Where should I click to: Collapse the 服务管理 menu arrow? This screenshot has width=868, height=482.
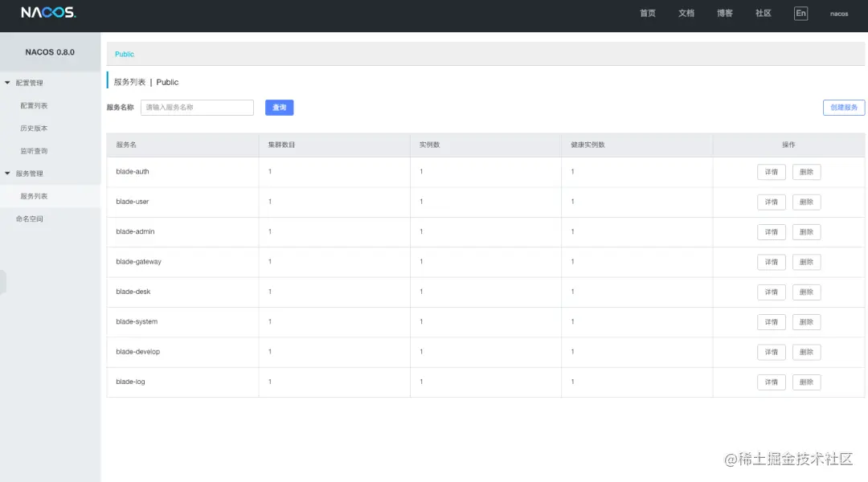(x=7, y=174)
